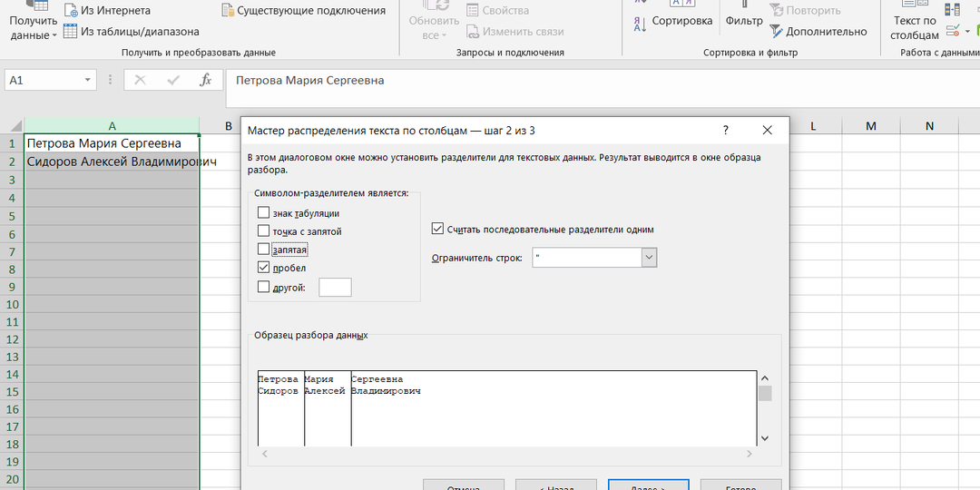Screen dimensions: 980x490
Task: Enable the запятая delimiter checkbox
Action: click(263, 250)
